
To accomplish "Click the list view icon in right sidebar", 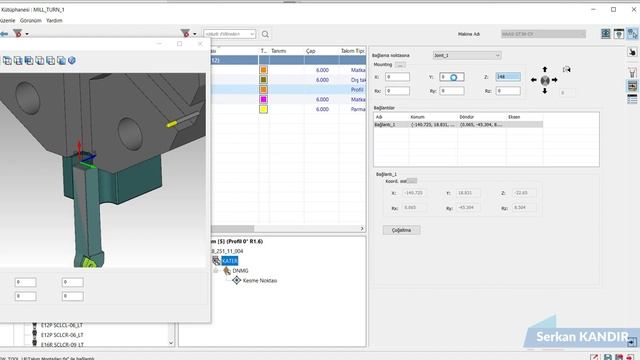I will tap(632, 99).
